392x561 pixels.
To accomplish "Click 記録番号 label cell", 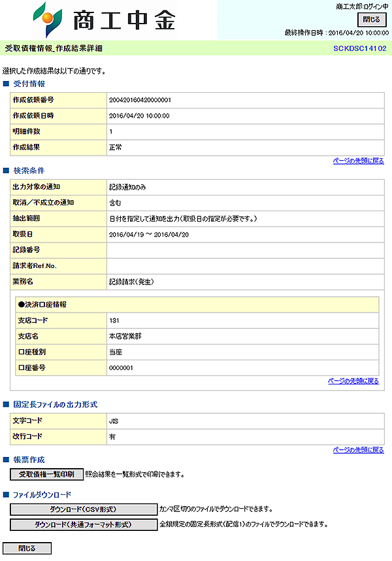I will pos(59,250).
